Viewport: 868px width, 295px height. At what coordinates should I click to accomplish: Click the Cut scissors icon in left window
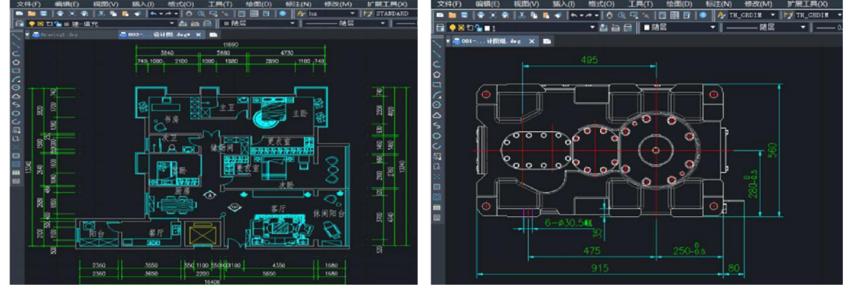point(102,13)
